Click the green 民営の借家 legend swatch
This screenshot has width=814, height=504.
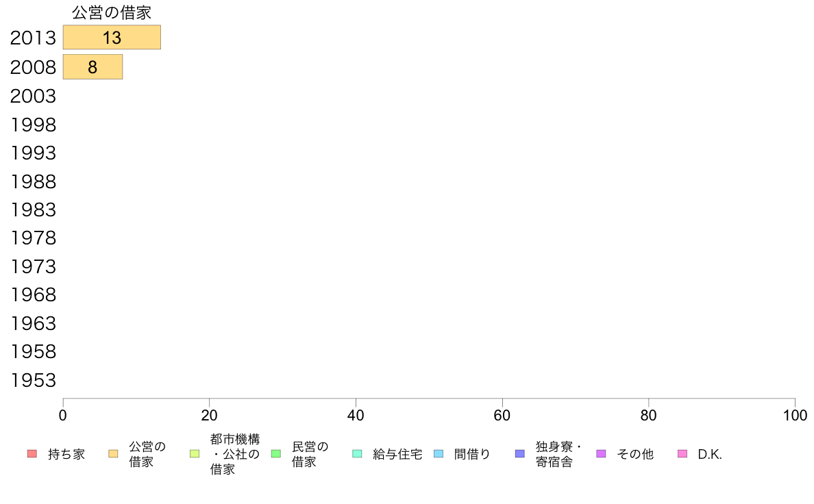(275, 454)
